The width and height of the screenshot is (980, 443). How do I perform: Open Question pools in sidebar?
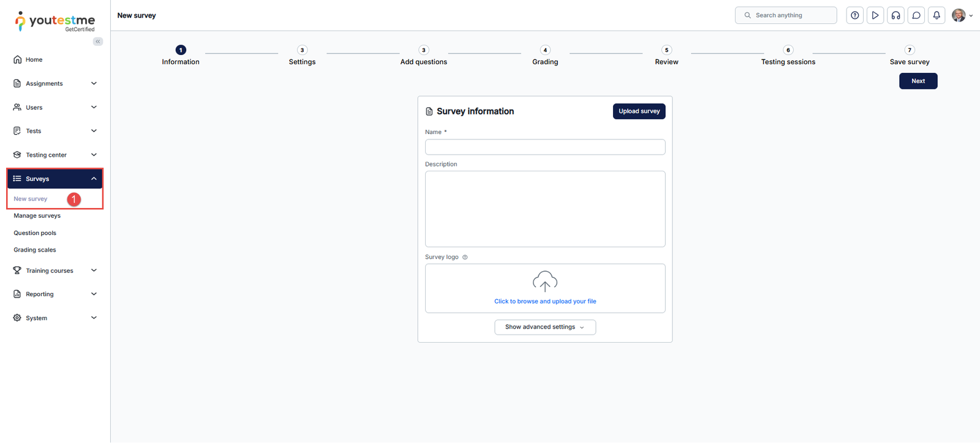35,233
